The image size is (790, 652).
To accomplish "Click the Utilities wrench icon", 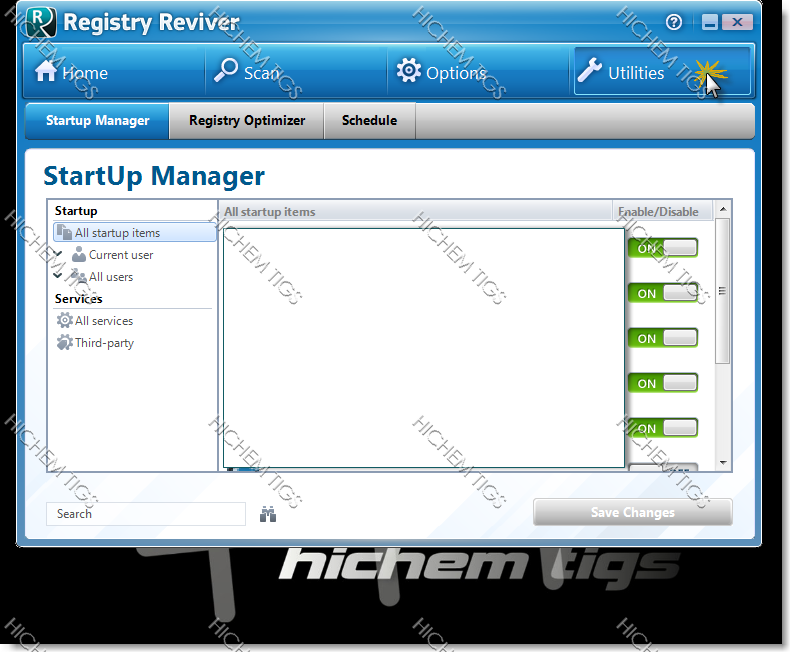I will [589, 70].
